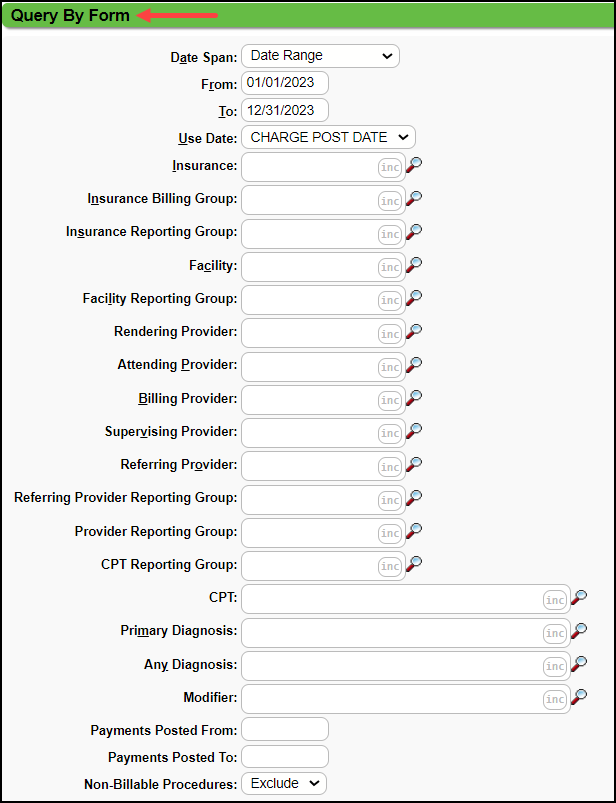Click the Payments Posted From field
The height and width of the screenshot is (803, 616).
click(x=285, y=730)
